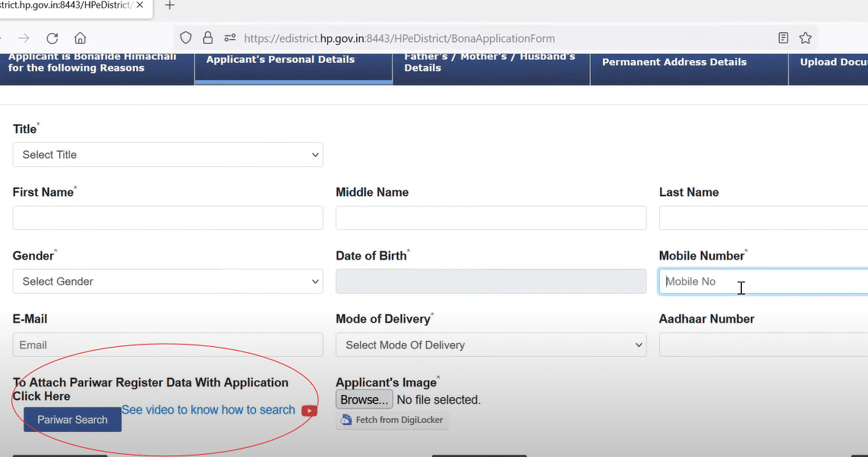The width and height of the screenshot is (868, 457).
Task: Reload the page using refresh icon
Action: tap(52, 37)
